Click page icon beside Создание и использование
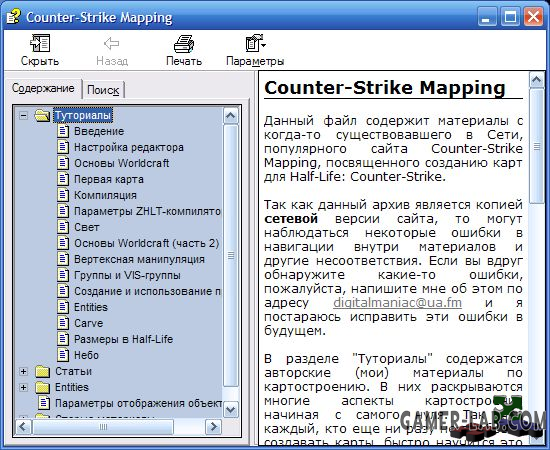 tap(63, 291)
